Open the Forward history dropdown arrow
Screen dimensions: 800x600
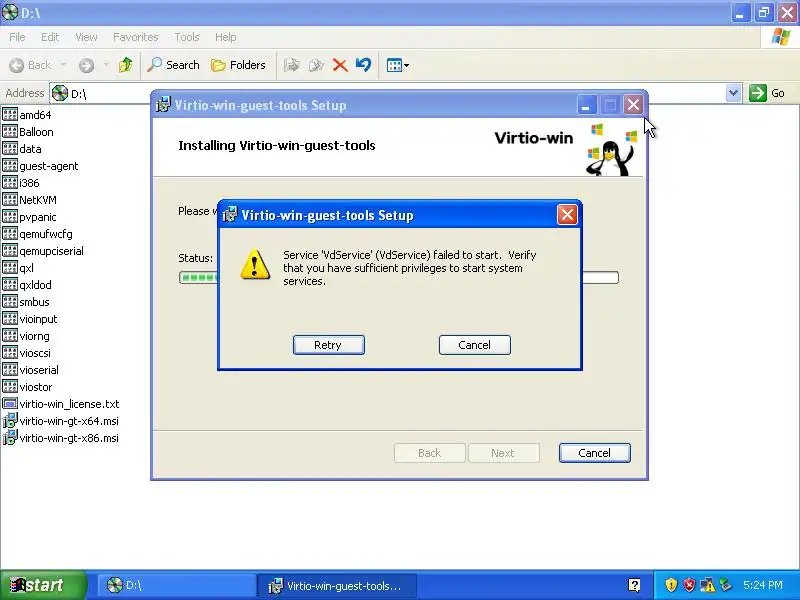(x=106, y=65)
